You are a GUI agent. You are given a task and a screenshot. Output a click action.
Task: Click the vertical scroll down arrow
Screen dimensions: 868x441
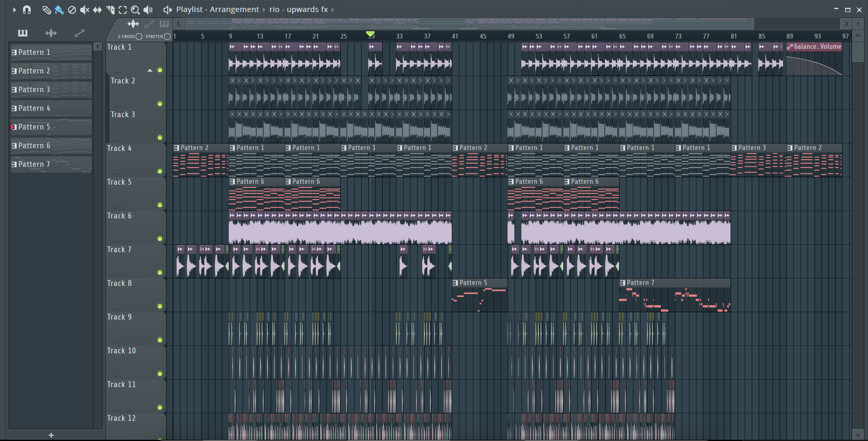pyautogui.click(x=858, y=434)
